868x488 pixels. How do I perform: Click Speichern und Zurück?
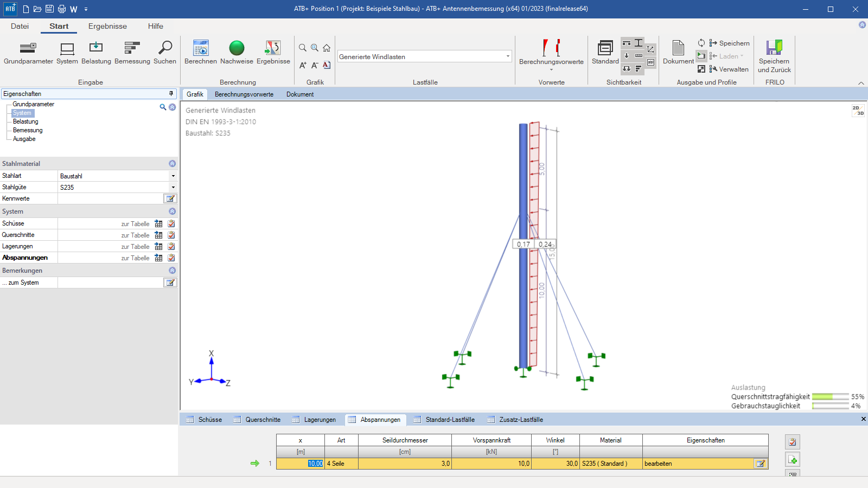point(774,56)
